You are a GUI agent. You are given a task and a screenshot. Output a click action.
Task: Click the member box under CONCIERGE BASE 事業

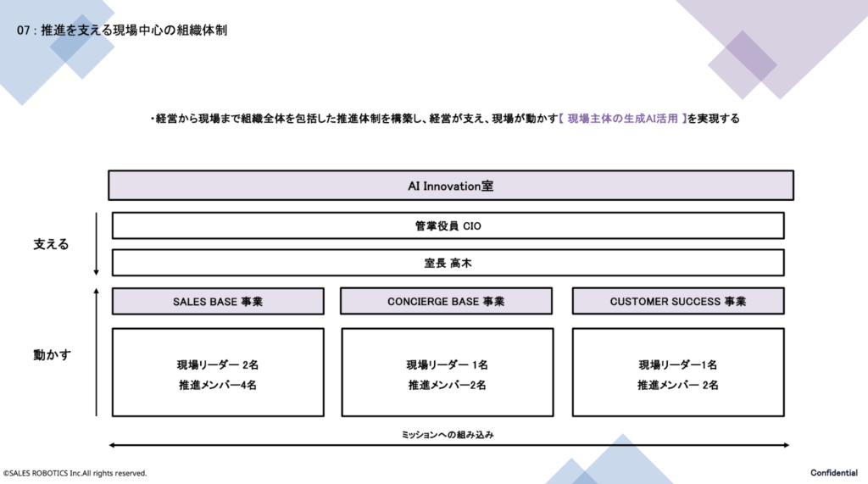click(446, 373)
